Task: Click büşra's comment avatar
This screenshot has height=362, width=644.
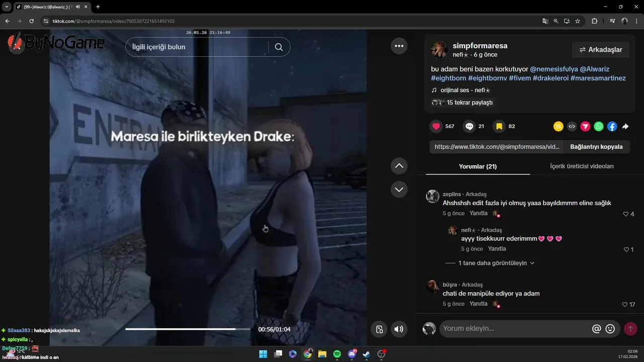Action: 433,287
